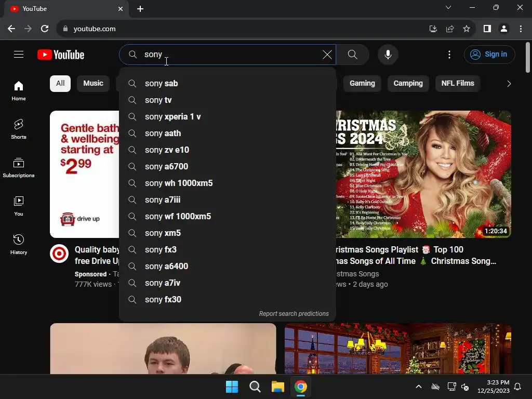Open the Christmas Songs Playlist video title
Viewport: 532px width, 399px height.
tap(416, 255)
